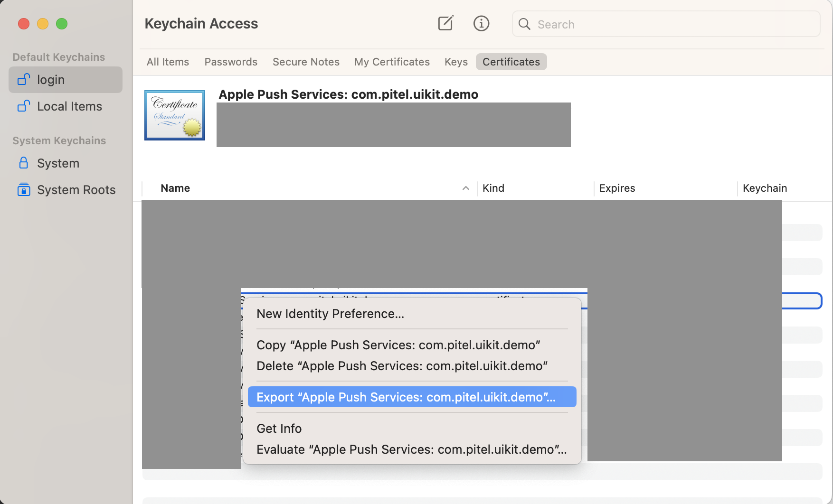This screenshot has width=833, height=504.
Task: Click the System Keychains section heading
Action: (59, 140)
